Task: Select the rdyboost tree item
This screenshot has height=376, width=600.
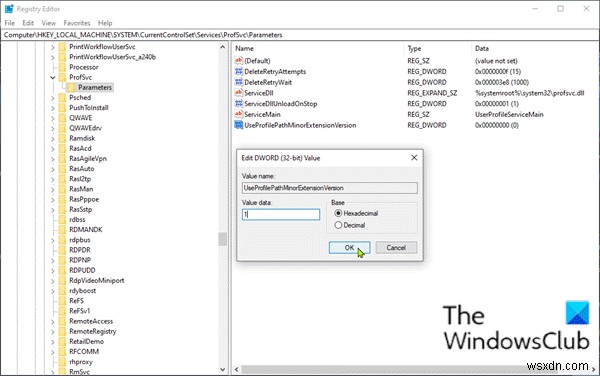Action: 82,291
